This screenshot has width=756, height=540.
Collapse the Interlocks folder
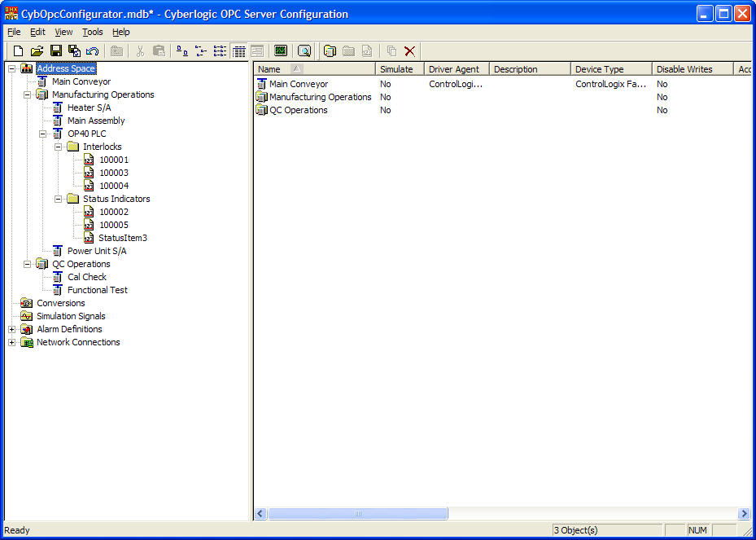point(59,147)
